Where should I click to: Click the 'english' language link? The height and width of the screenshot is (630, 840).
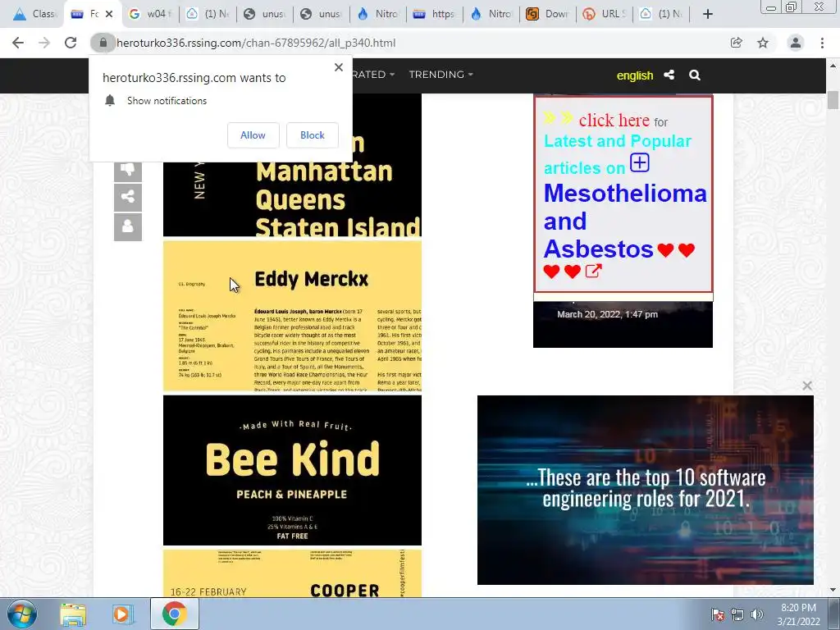pyautogui.click(x=635, y=75)
